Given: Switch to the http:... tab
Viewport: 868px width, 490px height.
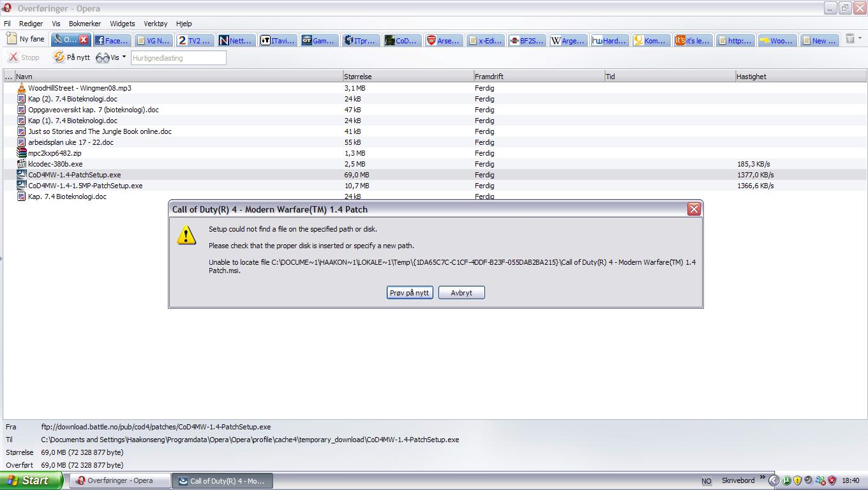Looking at the screenshot, I should click(734, 40).
